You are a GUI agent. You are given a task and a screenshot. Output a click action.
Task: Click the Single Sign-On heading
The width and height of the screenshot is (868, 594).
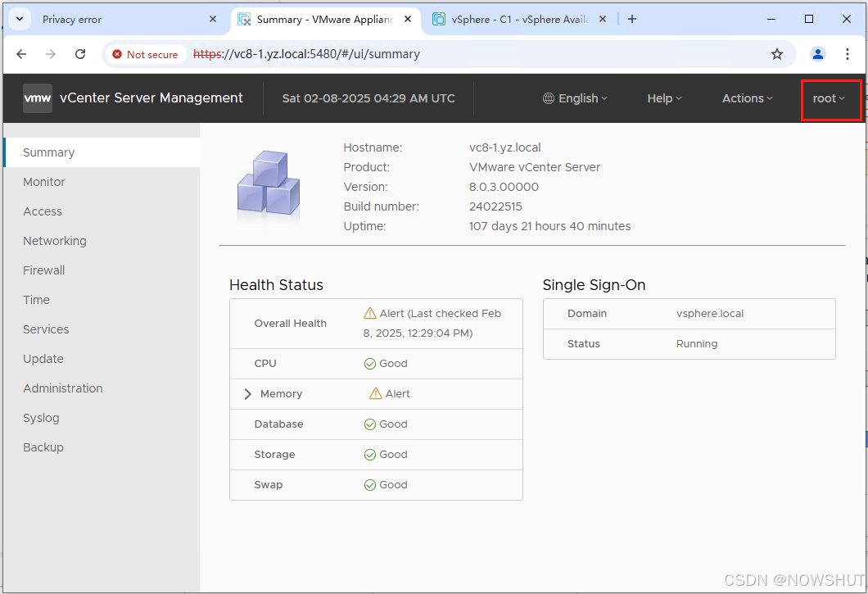point(594,285)
